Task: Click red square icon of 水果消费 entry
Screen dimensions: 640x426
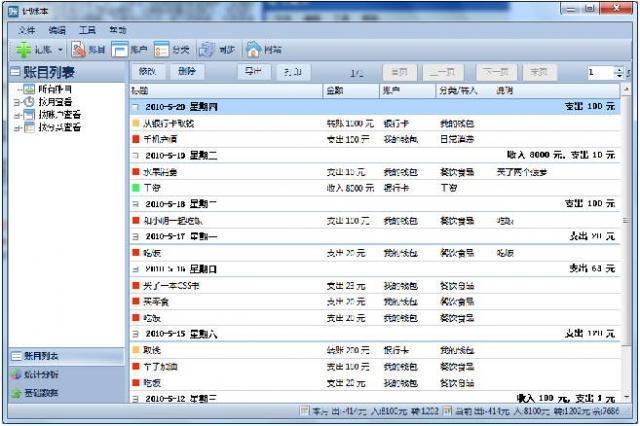Action: (136, 172)
